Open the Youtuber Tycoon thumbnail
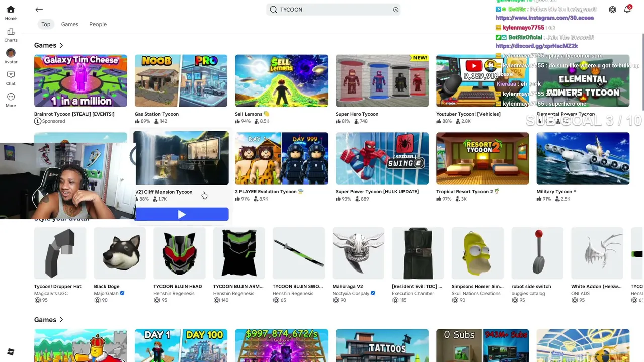 pos(482,81)
